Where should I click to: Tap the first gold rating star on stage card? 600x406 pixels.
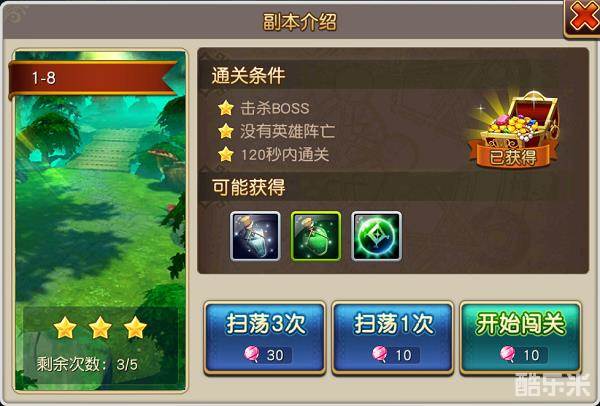click(65, 328)
